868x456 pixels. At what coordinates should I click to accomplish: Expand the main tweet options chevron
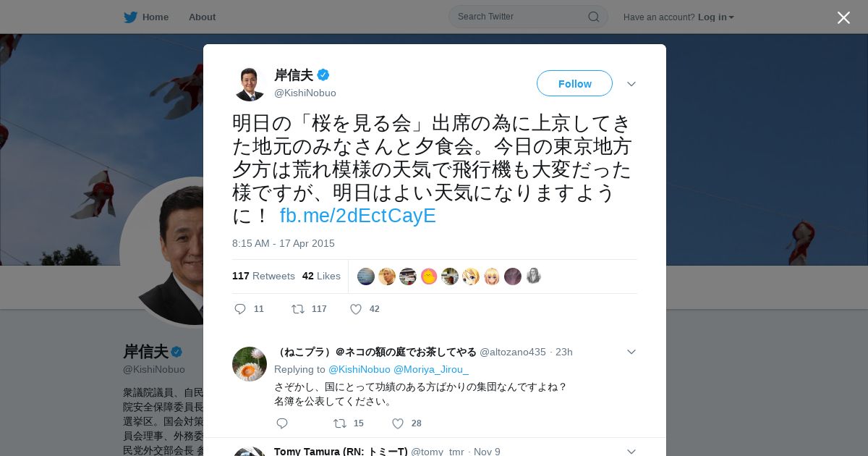[x=631, y=84]
